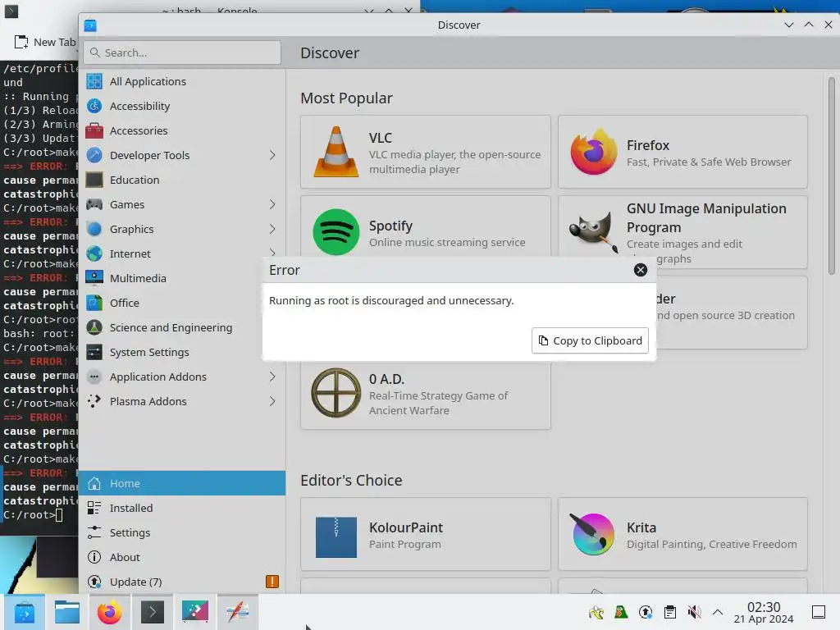Image resolution: width=840 pixels, height=630 pixels.
Task: Click the All Applications category icon
Action: (x=94, y=81)
